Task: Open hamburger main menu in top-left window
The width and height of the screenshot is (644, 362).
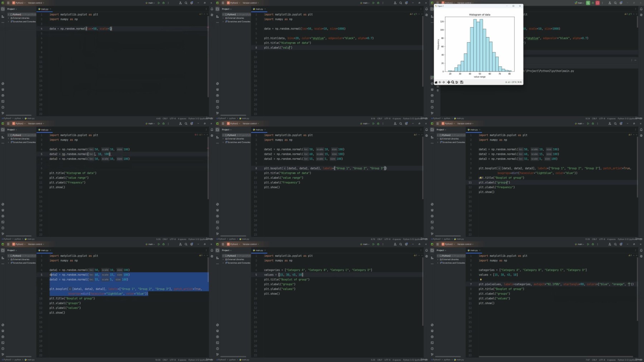Action: (8, 3)
